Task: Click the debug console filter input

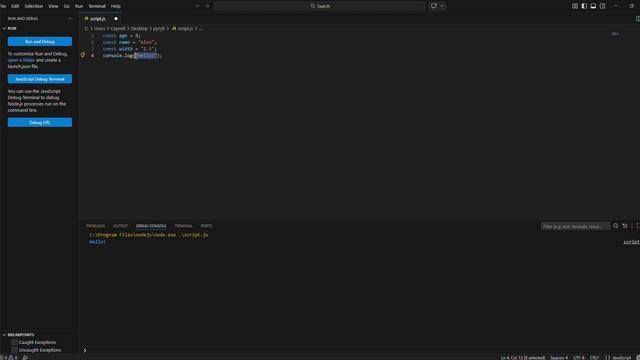Action: 576,226
